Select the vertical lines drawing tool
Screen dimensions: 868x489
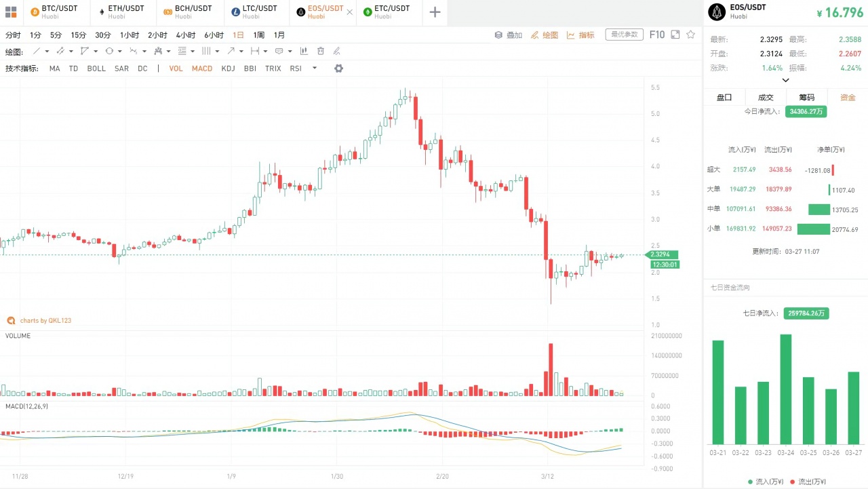206,51
